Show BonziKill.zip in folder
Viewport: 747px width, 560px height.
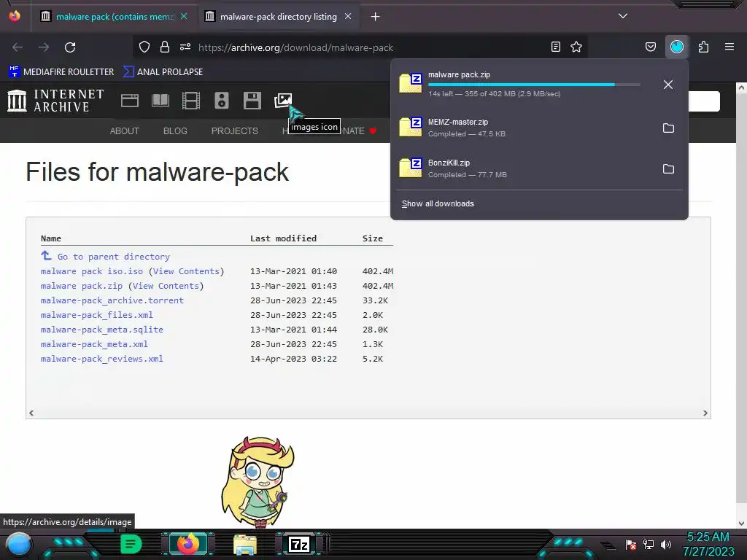click(x=668, y=169)
